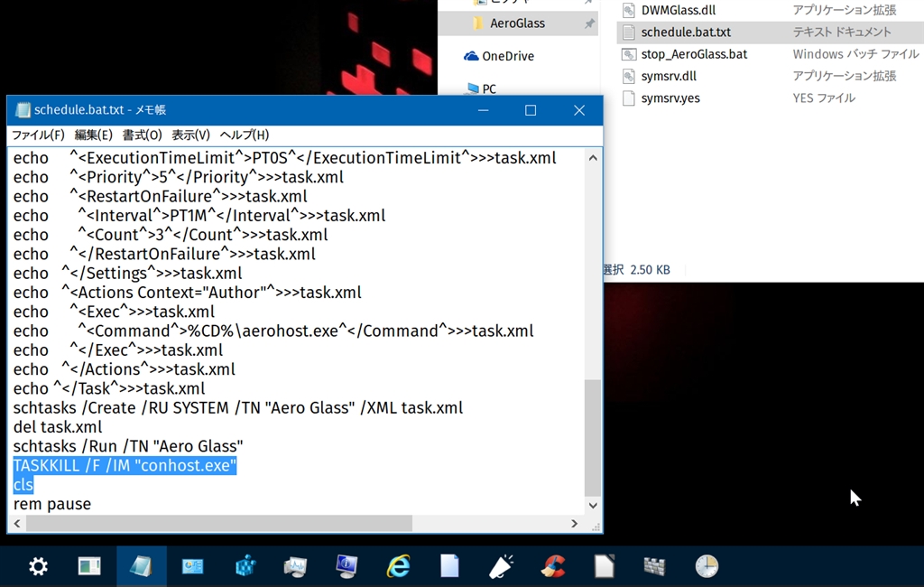The height and width of the screenshot is (587, 924).
Task: Click the Notepad horizontal scrollbar thumb
Action: click(x=219, y=523)
